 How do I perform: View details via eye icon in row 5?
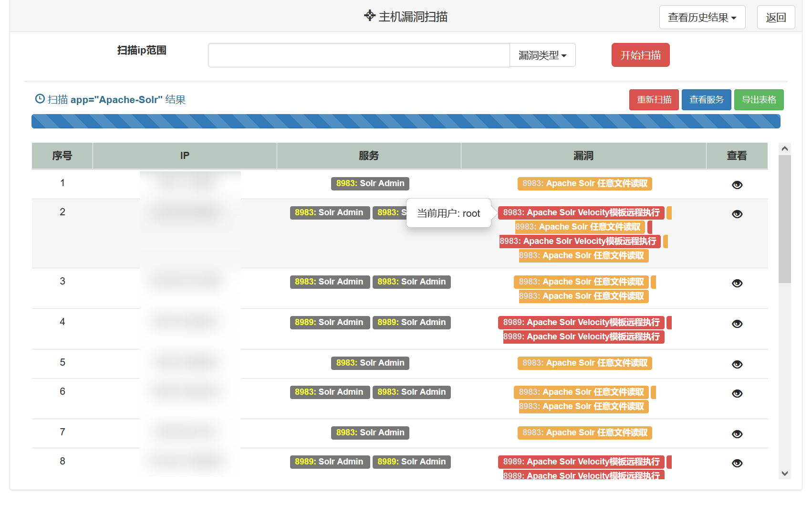click(737, 364)
